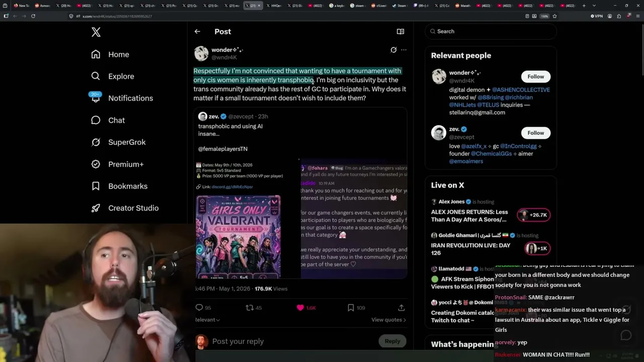The height and width of the screenshot is (362, 644).
Task: Switch to the New Tab Firefox tab
Action: point(22,6)
